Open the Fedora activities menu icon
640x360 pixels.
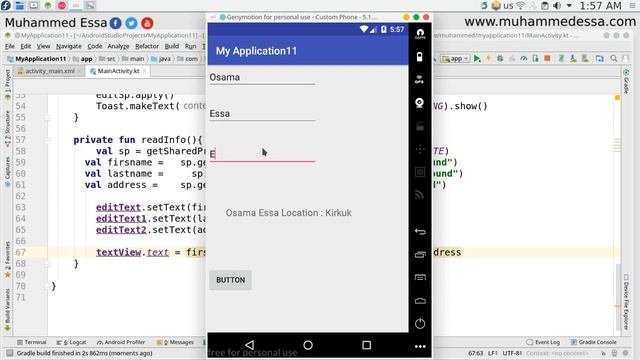[6, 5]
